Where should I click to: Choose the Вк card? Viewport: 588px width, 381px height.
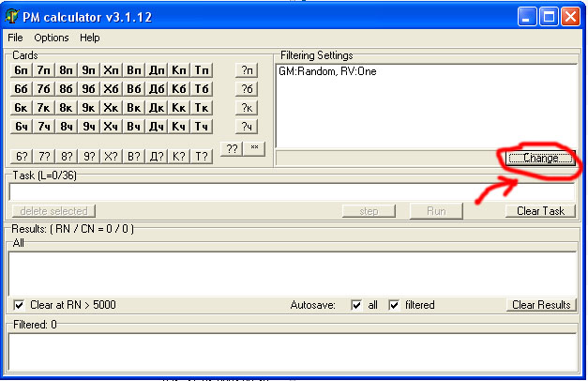tap(134, 108)
